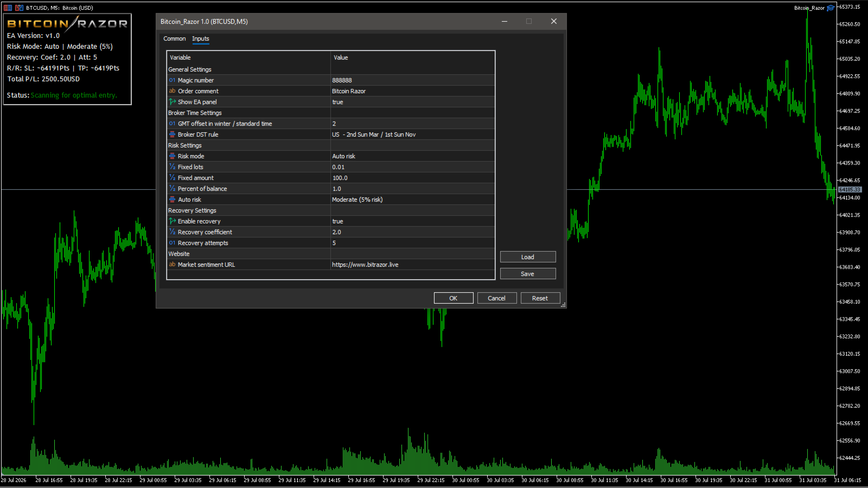This screenshot has height=488, width=868.
Task: Switch to the Common tab
Action: (x=175, y=38)
